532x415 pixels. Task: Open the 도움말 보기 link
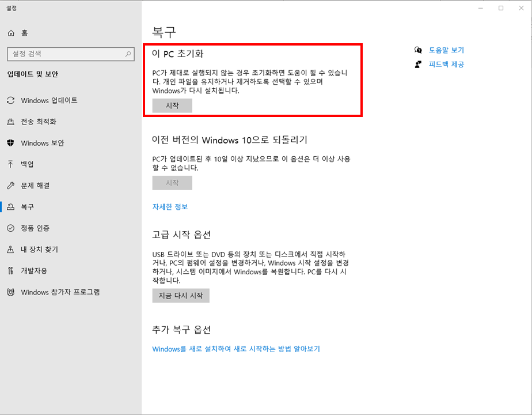(x=446, y=50)
